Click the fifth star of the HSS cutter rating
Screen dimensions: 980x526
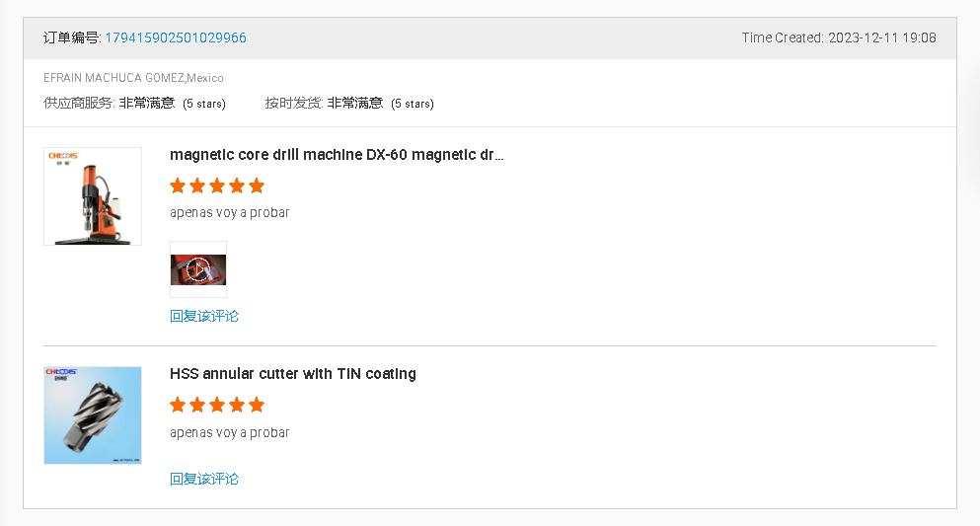[257, 405]
